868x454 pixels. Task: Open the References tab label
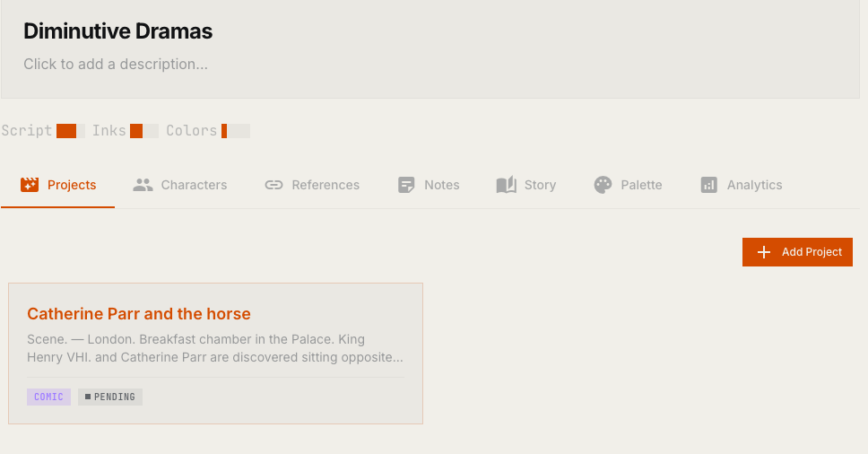[x=325, y=185]
